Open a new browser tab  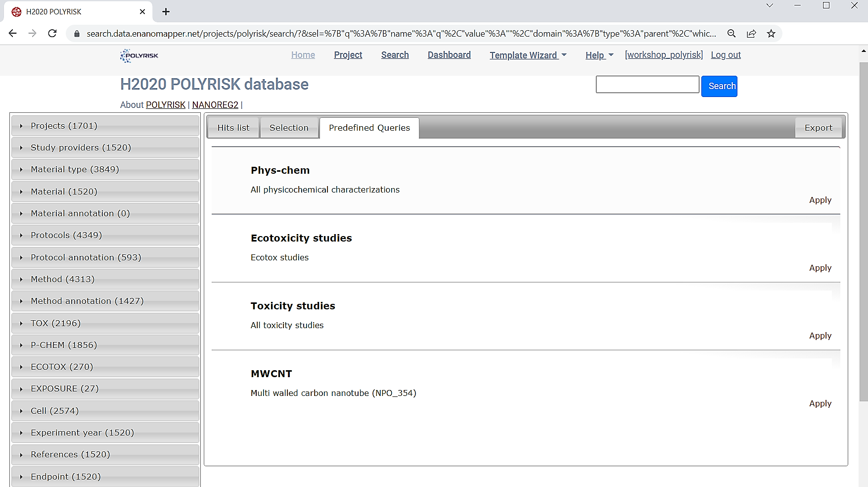point(166,11)
